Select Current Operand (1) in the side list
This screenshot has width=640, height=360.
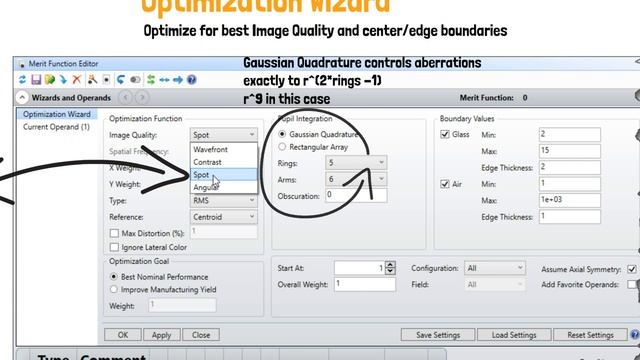coord(56,127)
